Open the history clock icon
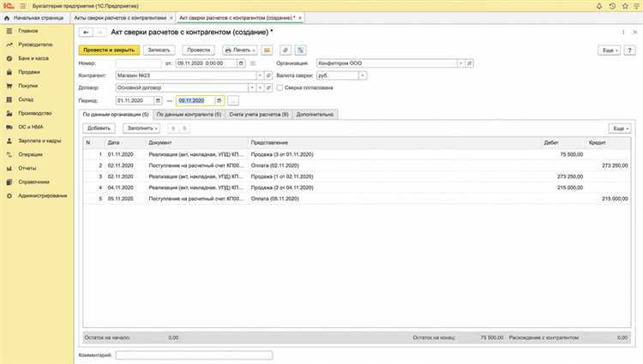Screen dimensions: 643x364 (x=612, y=6)
